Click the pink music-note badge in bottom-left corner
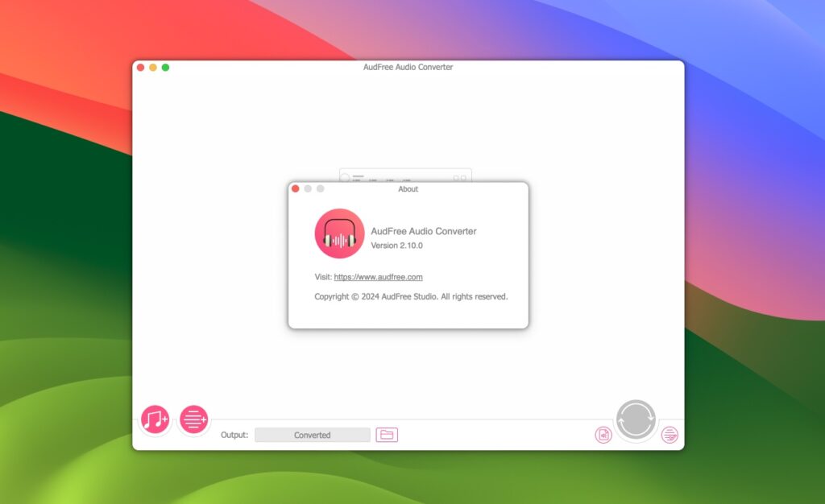 point(154,419)
